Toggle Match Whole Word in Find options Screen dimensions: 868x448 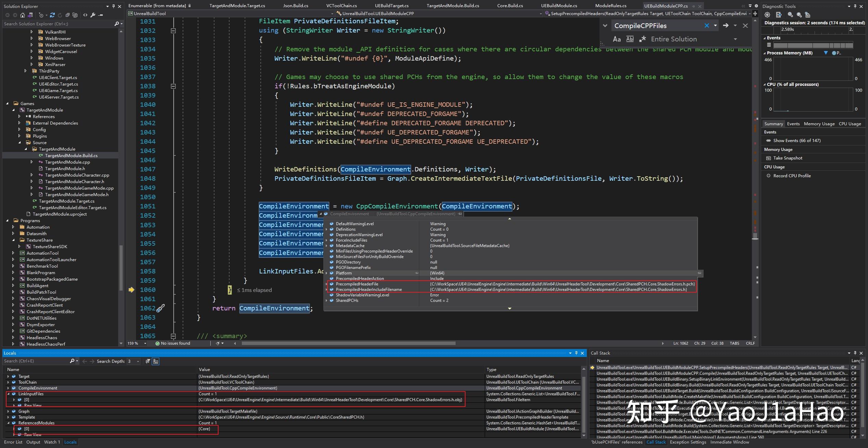pos(630,39)
